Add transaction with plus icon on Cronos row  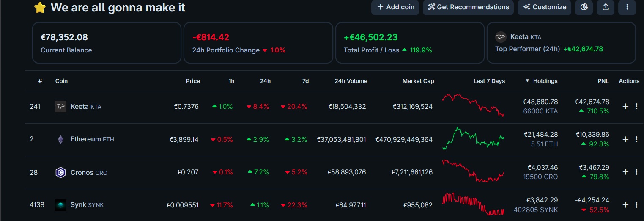[x=625, y=172]
